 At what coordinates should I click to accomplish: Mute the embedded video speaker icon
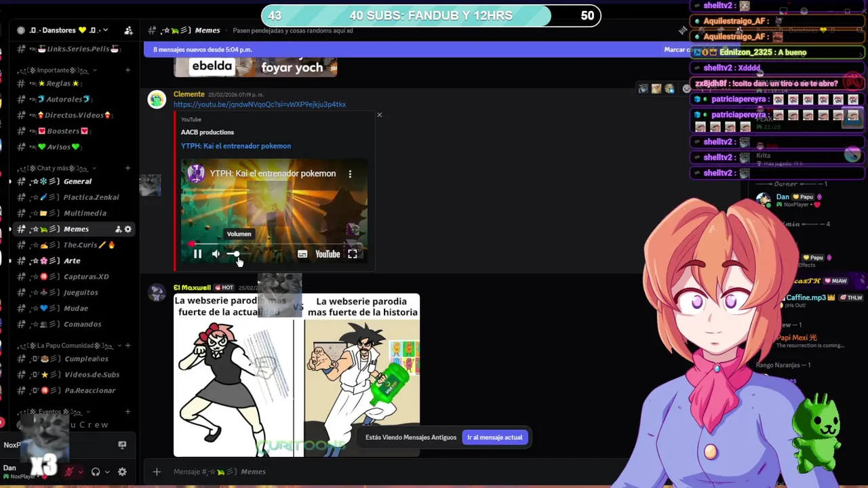coord(216,254)
